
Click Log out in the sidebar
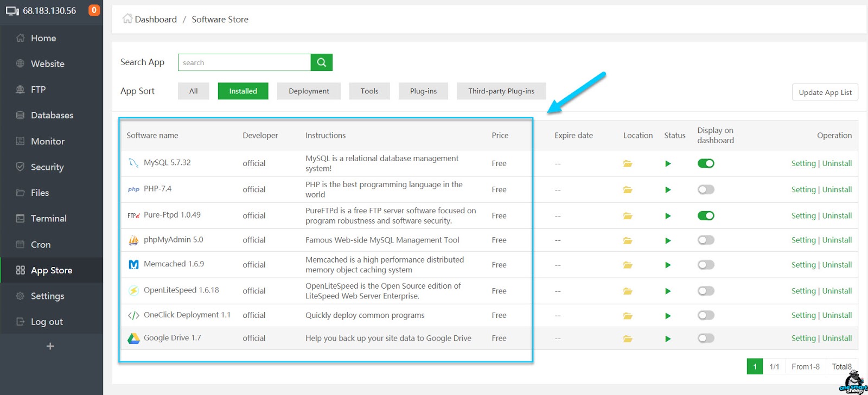point(47,322)
